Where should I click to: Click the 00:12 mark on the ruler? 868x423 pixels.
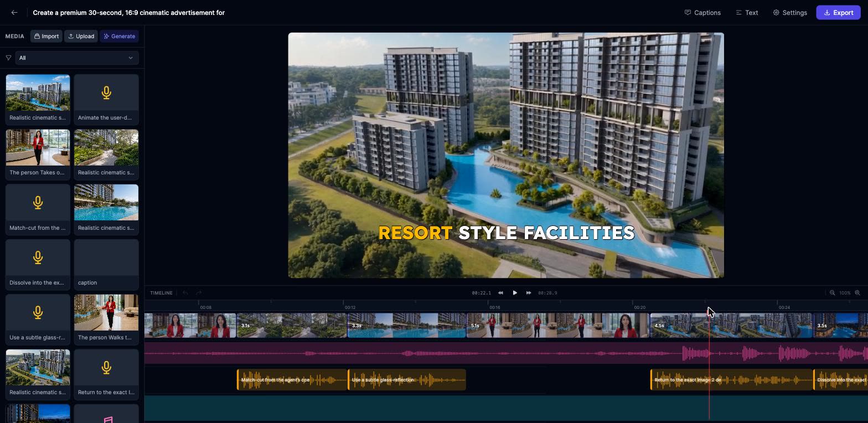click(x=350, y=307)
